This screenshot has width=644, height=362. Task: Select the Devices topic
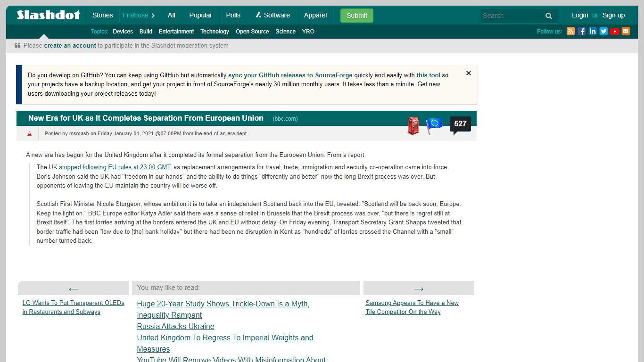(x=123, y=32)
